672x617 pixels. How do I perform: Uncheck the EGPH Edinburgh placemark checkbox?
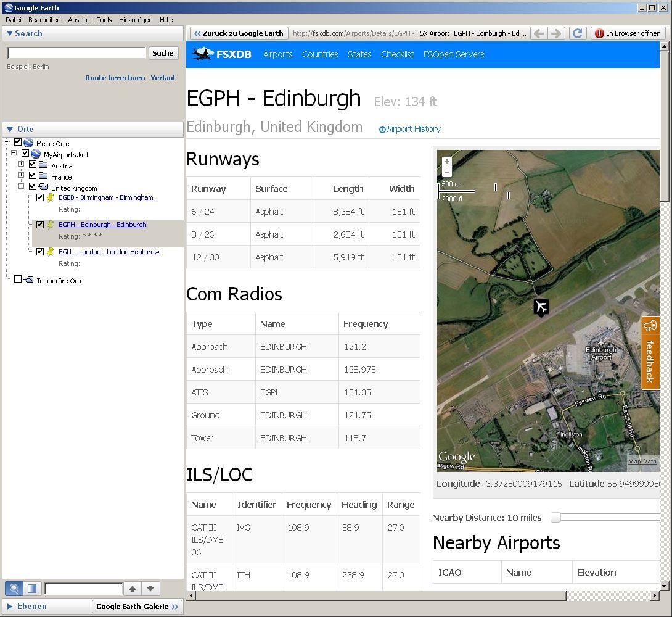(x=40, y=225)
